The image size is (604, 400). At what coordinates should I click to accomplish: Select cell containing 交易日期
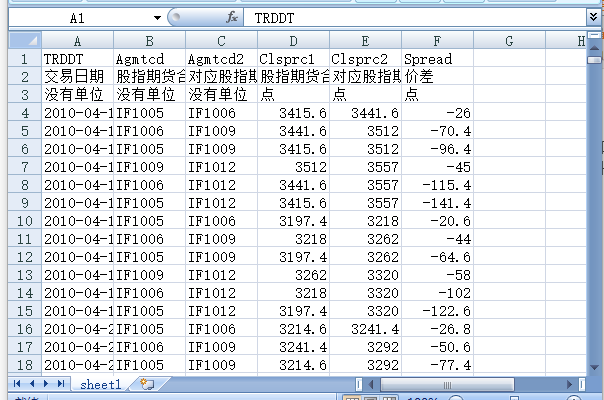pyautogui.click(x=77, y=77)
